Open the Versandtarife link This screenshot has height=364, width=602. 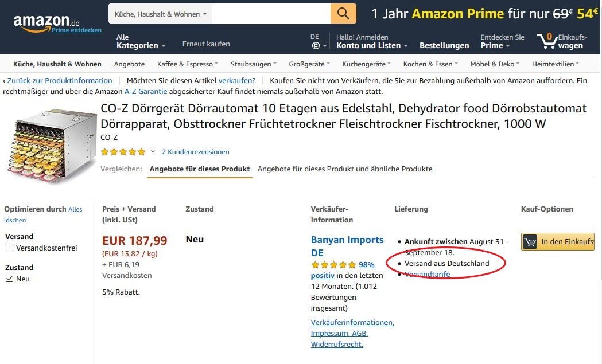(428, 274)
